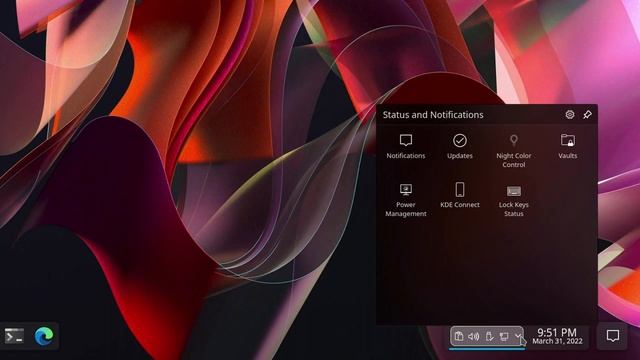This screenshot has width=640, height=360.
Task: Open the Notifications entry in the popup
Action: click(x=406, y=147)
